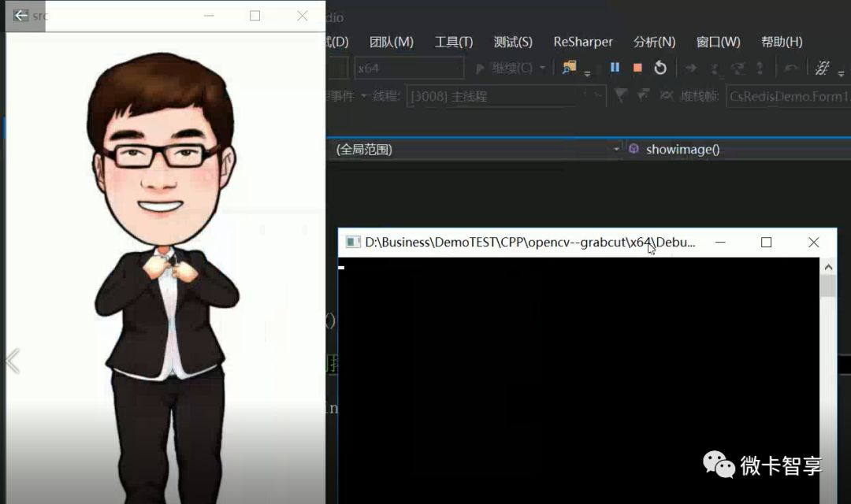851x504 pixels.
Task: Click the console window title icon
Action: pyautogui.click(x=353, y=242)
